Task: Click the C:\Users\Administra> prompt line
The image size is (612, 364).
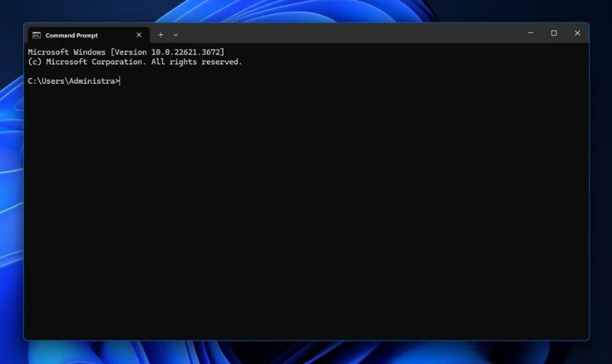Action: point(74,81)
